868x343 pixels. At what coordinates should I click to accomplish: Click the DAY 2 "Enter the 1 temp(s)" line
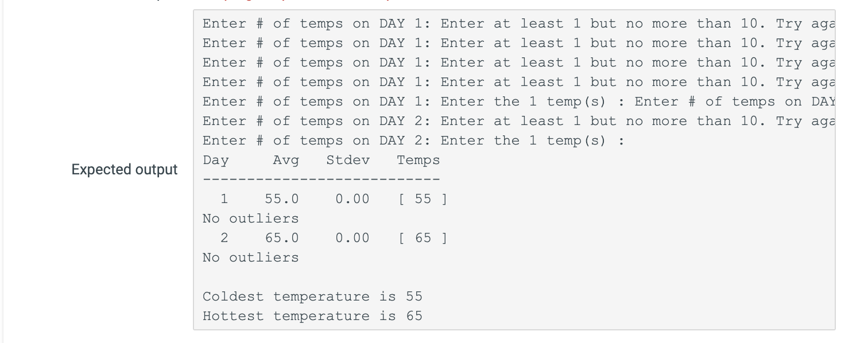click(x=413, y=141)
